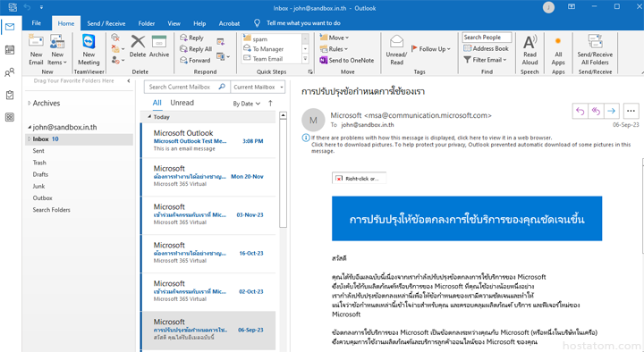Open the Address Book
644x352 pixels.
(487, 48)
